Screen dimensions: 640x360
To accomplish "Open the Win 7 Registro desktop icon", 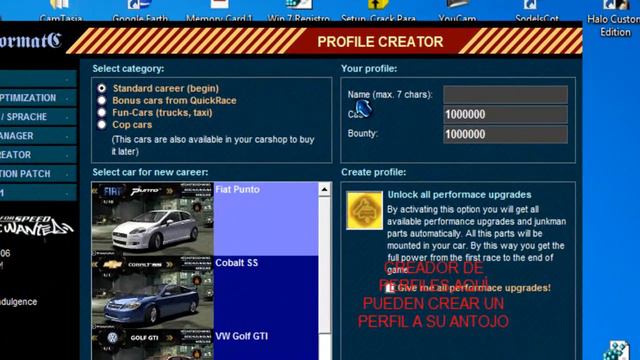I will point(298,11).
